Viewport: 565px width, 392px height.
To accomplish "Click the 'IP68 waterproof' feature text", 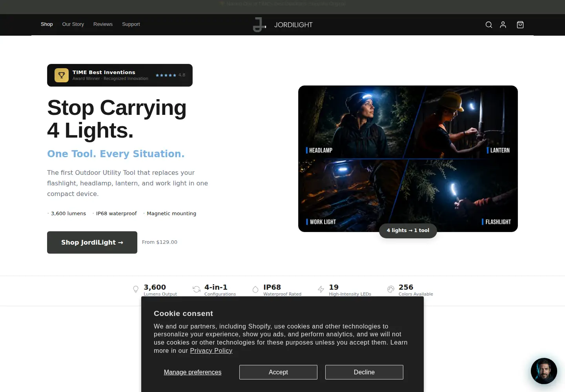I will click(117, 214).
